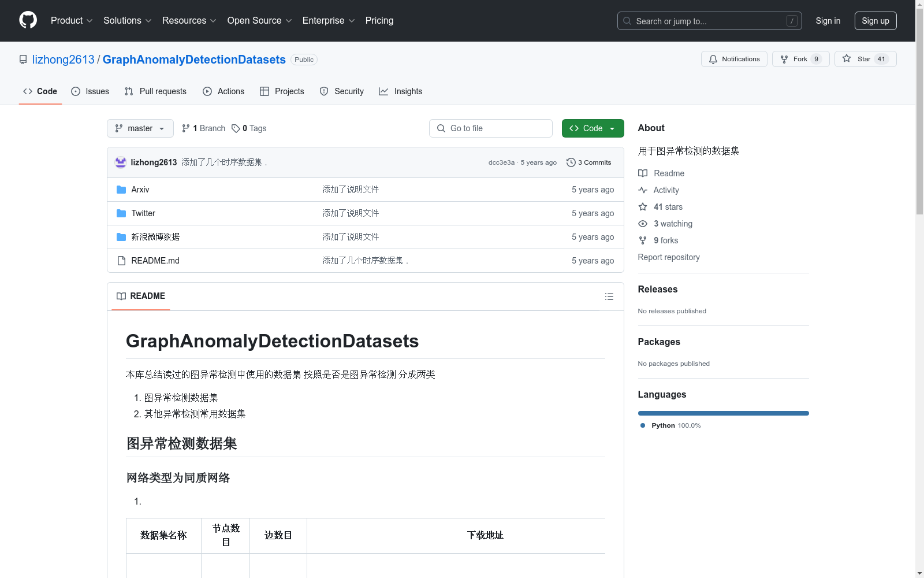Open lizhong2613 owner profile link
This screenshot has width=924, height=578.
[64, 60]
